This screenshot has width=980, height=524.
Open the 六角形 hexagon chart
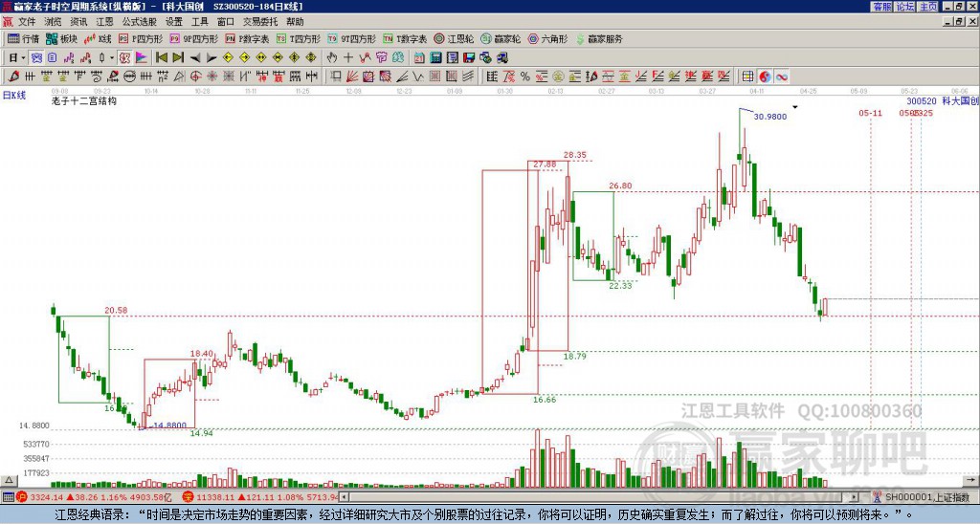pyautogui.click(x=548, y=38)
